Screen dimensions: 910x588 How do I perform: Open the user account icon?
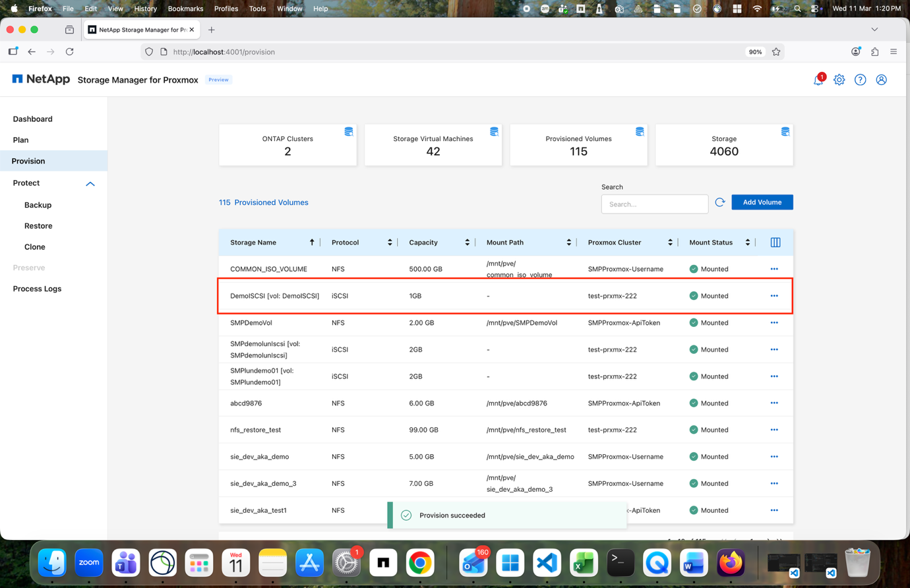pyautogui.click(x=881, y=79)
